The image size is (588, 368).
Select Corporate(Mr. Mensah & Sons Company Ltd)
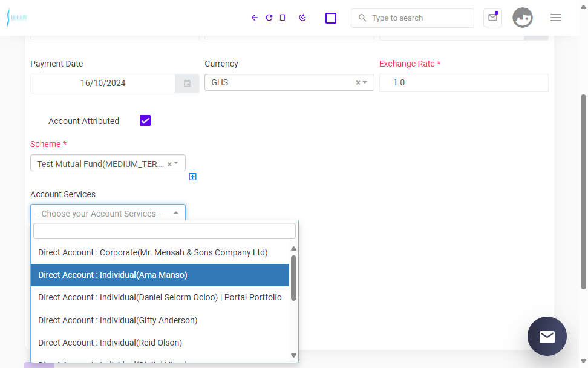[160, 252]
